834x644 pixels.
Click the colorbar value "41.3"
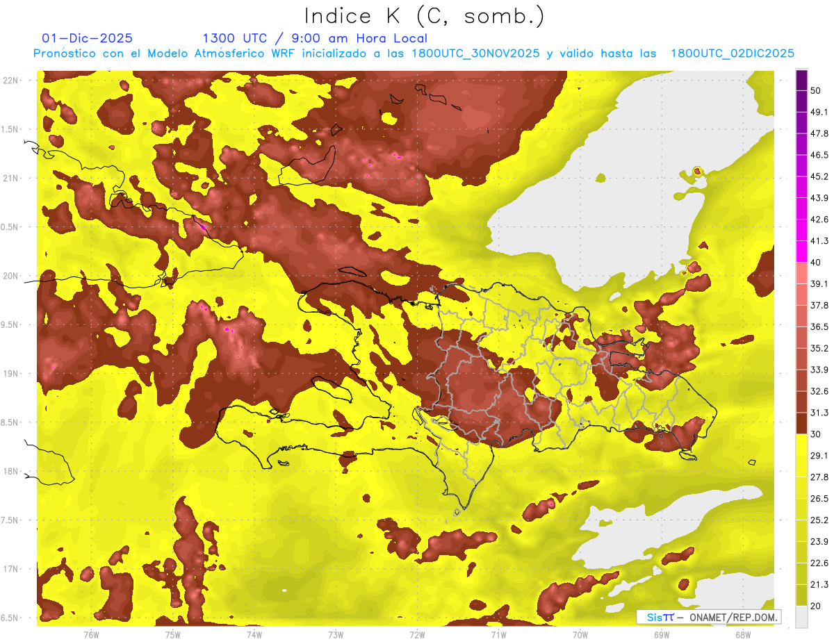click(x=820, y=241)
